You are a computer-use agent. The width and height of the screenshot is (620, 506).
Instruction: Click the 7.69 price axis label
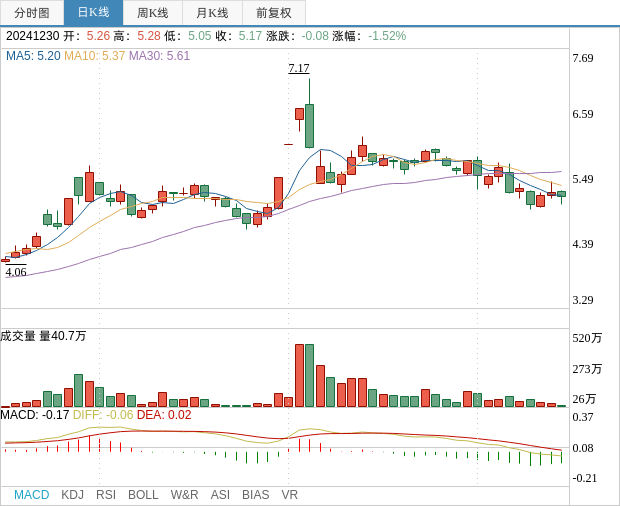583,58
